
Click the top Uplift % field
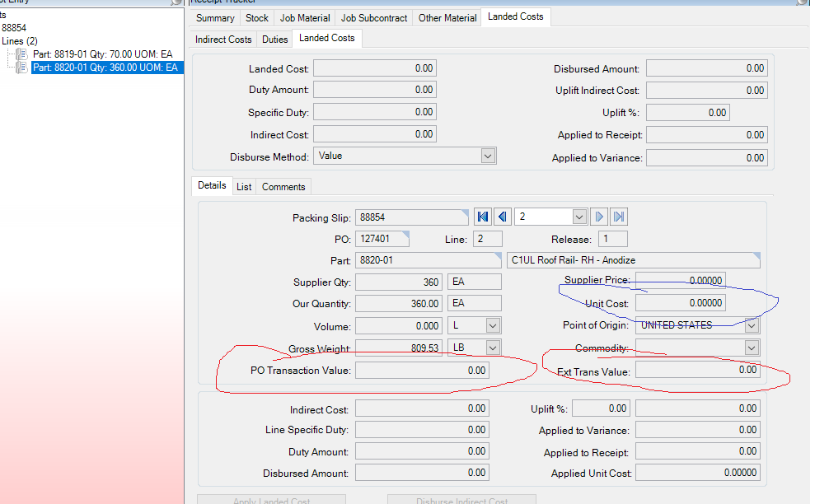coord(688,113)
